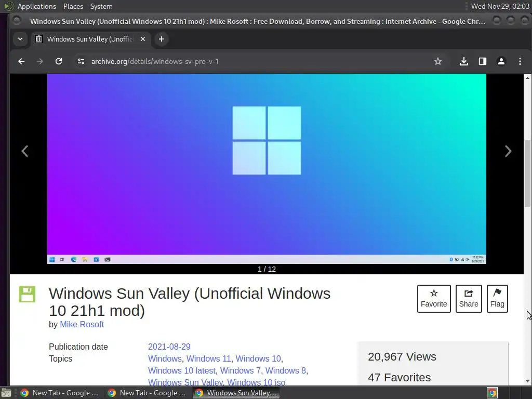Open Mike Rosoft author link
The width and height of the screenshot is (532, 399).
tap(82, 324)
